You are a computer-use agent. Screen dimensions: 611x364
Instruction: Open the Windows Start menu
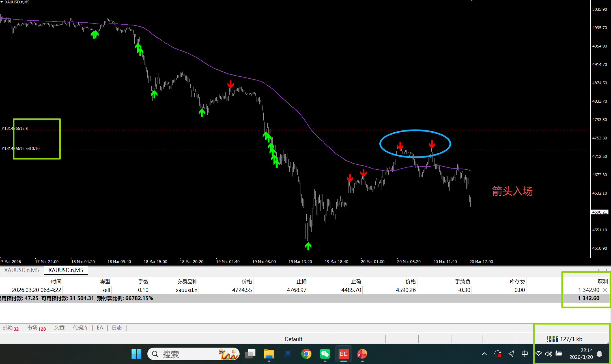click(136, 354)
